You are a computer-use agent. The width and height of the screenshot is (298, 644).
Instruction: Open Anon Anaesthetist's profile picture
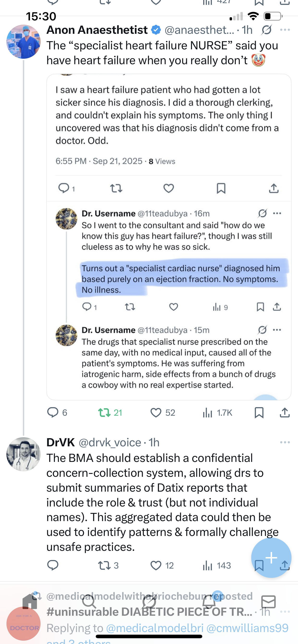24,42
